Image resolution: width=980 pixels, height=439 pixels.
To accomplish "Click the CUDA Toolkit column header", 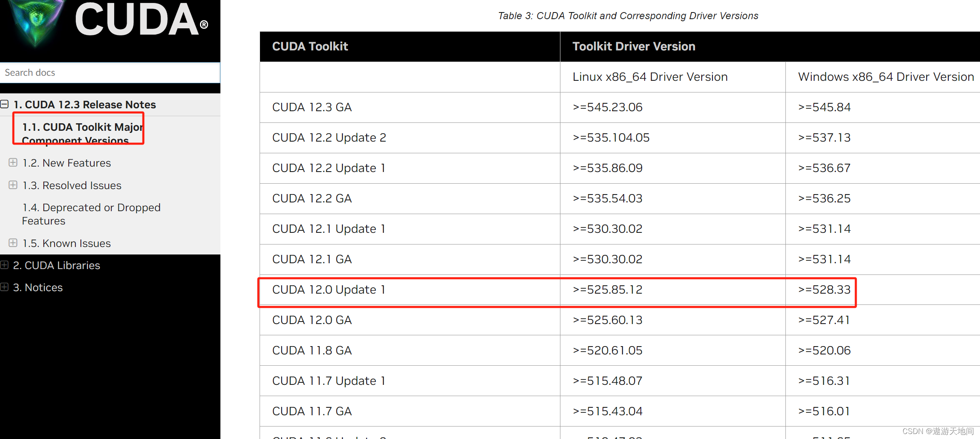I will point(410,46).
